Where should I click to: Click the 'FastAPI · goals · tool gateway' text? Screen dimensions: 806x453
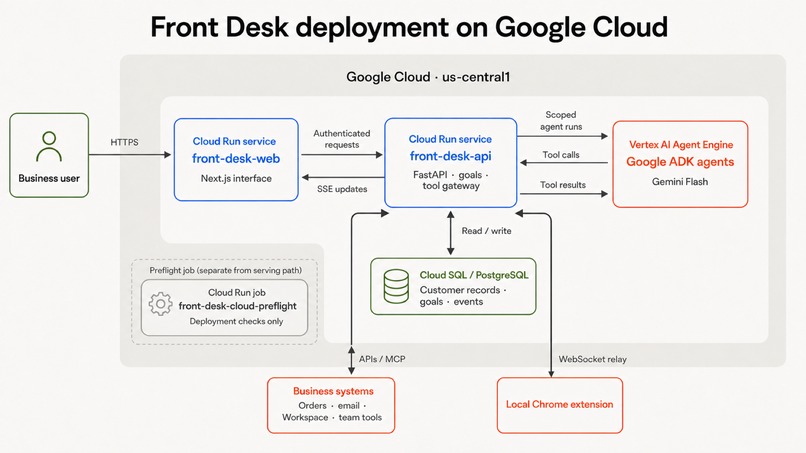coord(451,180)
